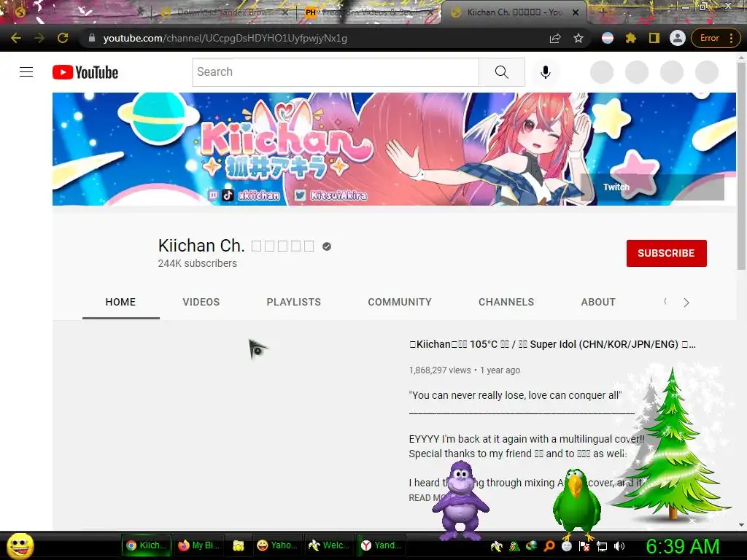This screenshot has width=747, height=560.
Task: Open the Twitch link on the banner
Action: tap(616, 187)
